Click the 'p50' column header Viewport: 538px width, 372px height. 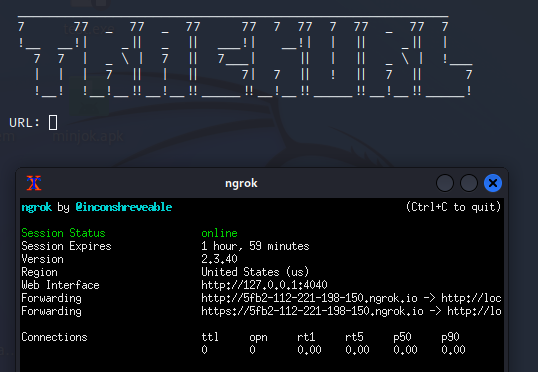[x=402, y=337]
